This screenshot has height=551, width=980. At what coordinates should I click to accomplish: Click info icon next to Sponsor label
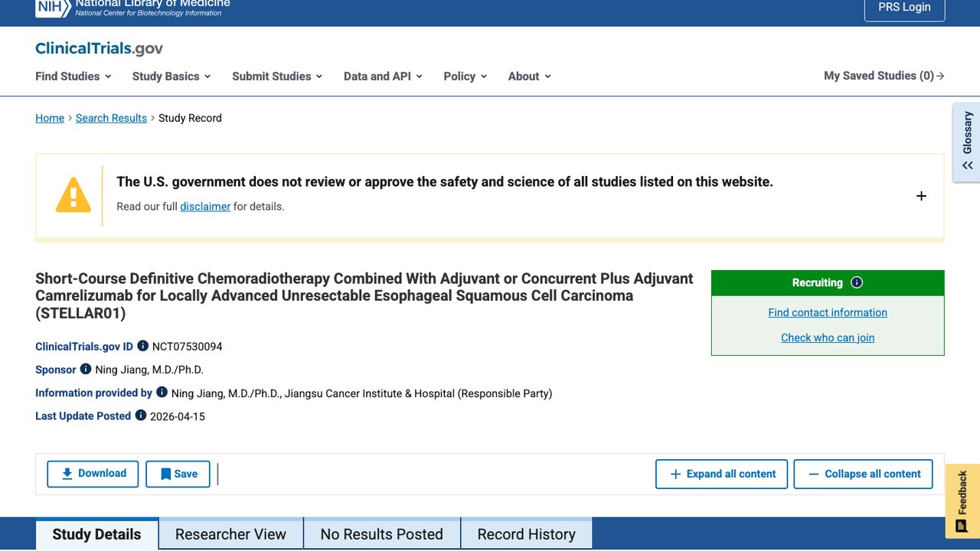tap(86, 369)
